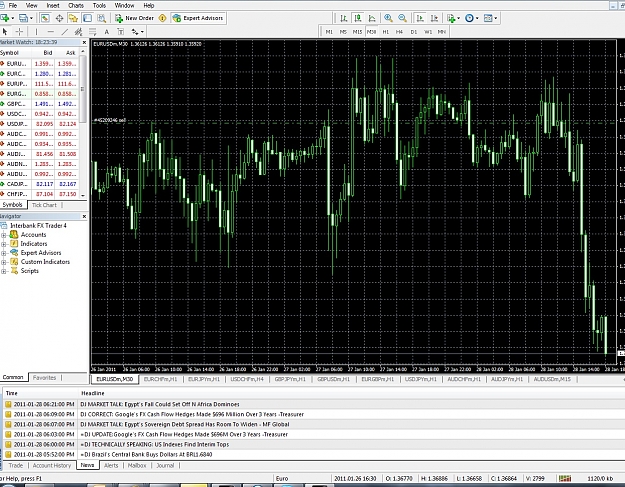Switch timeframe to M5
Image resolution: width=625 pixels, height=487 pixels.
click(343, 32)
